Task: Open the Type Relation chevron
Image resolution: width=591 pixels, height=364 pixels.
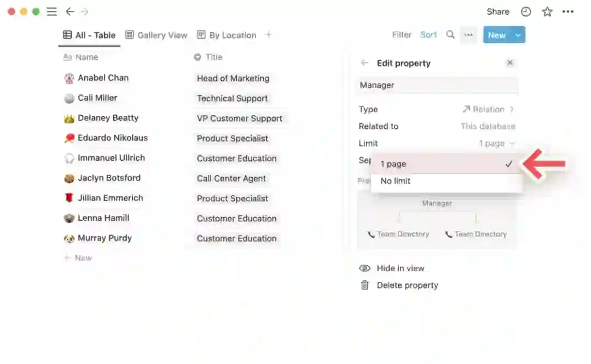Action: [x=512, y=109]
